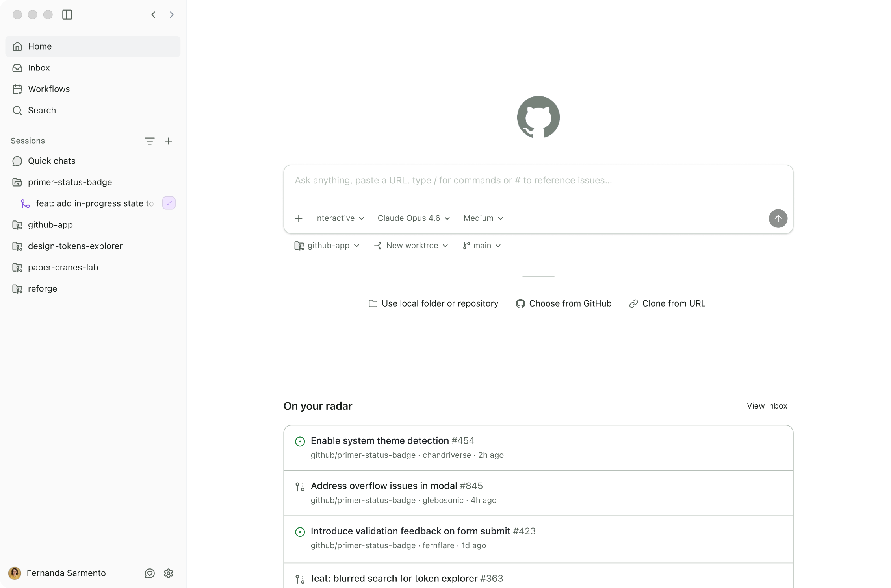This screenshot has height=588, width=891.
Task: Open the primer-status-badge session folder
Action: pos(93,182)
